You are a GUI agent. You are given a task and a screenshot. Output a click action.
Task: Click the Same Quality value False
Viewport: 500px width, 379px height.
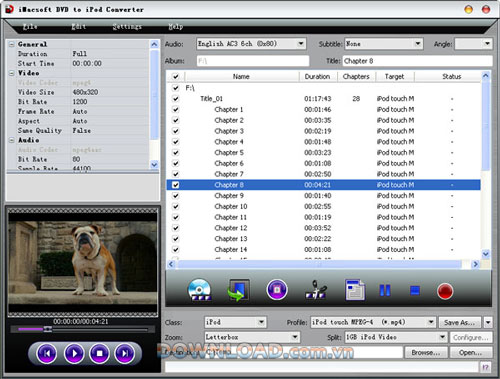(x=82, y=131)
